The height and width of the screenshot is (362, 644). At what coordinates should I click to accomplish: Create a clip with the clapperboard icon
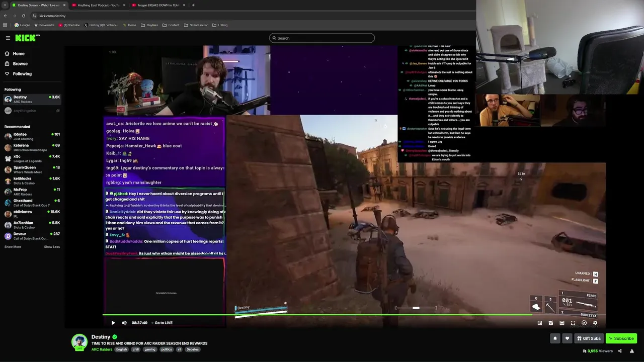pyautogui.click(x=551, y=323)
